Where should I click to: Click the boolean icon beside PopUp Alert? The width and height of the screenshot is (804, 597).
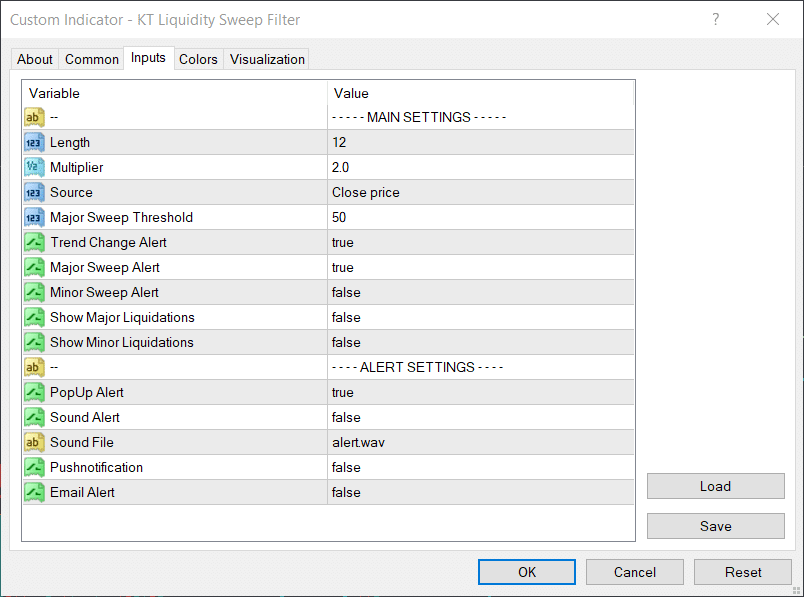click(x=34, y=392)
